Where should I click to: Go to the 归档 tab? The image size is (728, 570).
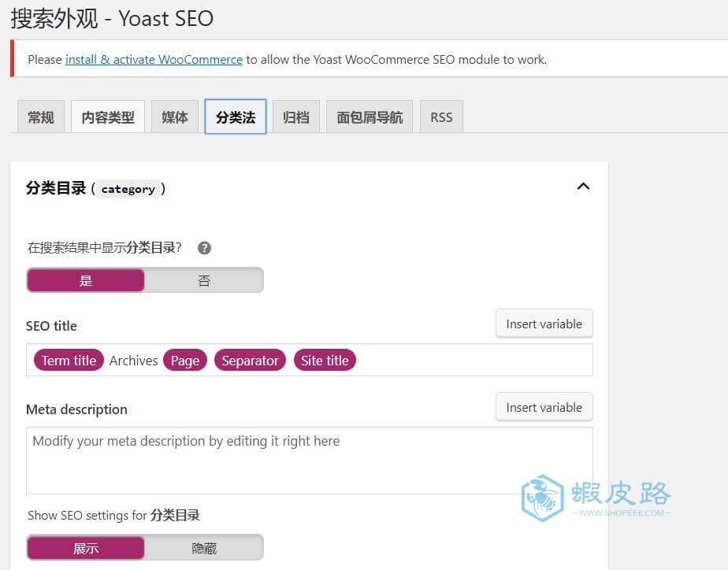click(295, 117)
